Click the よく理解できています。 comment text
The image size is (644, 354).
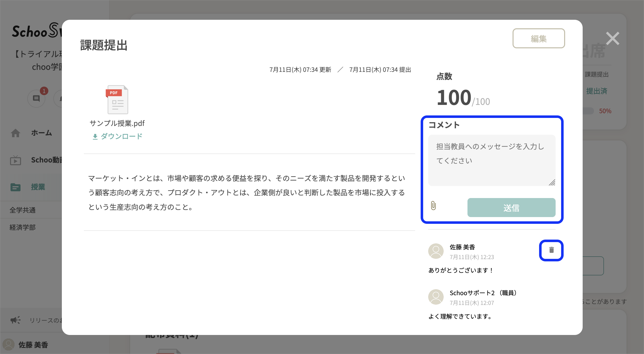point(460,316)
